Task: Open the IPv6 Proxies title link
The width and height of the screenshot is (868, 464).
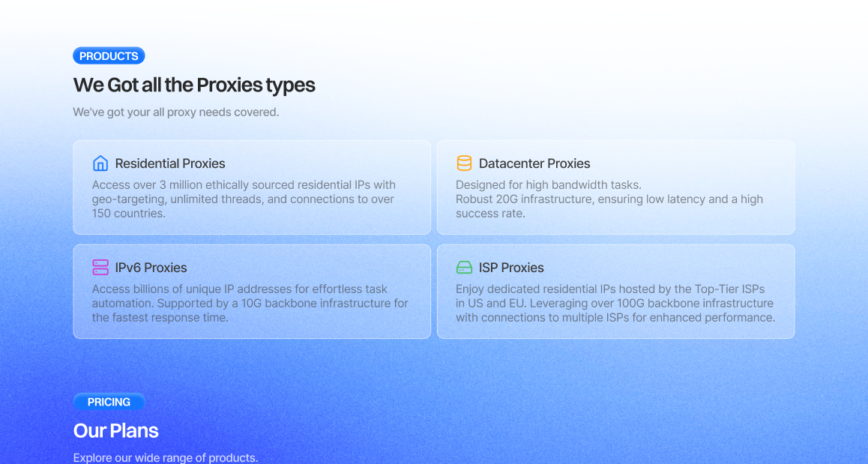Action: pos(151,268)
